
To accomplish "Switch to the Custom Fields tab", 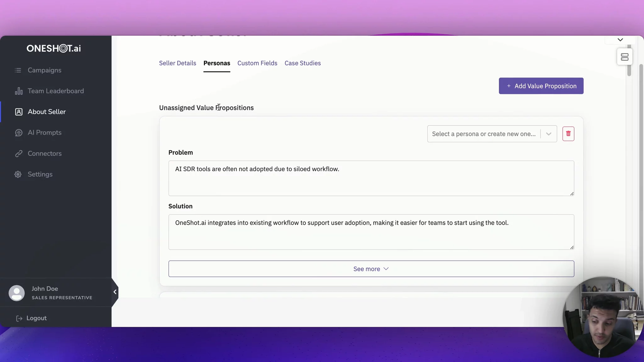I will coord(257,63).
